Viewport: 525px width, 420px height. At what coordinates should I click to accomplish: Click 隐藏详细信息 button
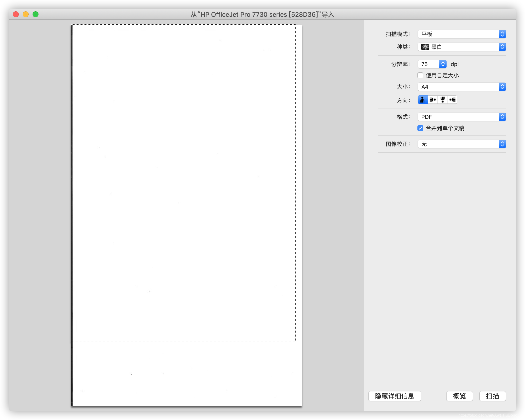tap(394, 396)
